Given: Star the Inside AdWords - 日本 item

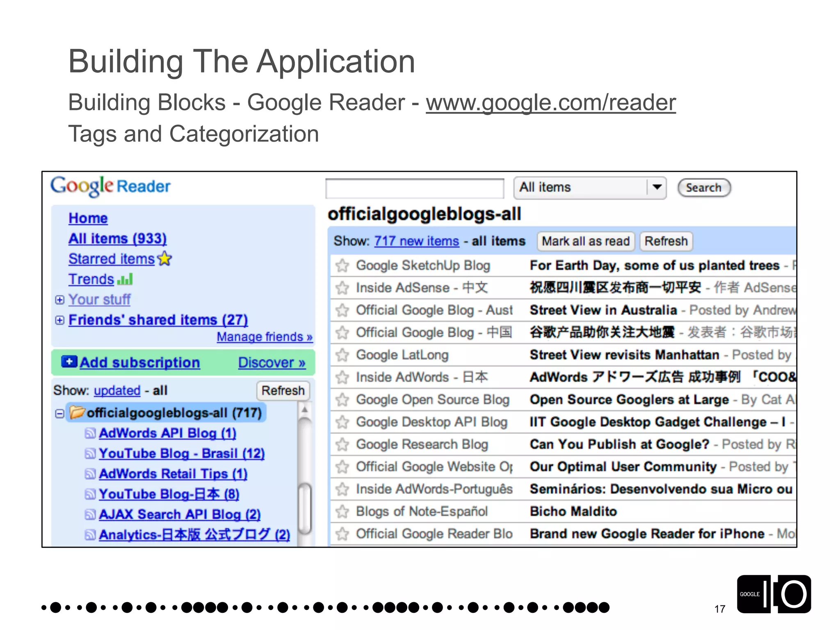Looking at the screenshot, I should pos(342,377).
